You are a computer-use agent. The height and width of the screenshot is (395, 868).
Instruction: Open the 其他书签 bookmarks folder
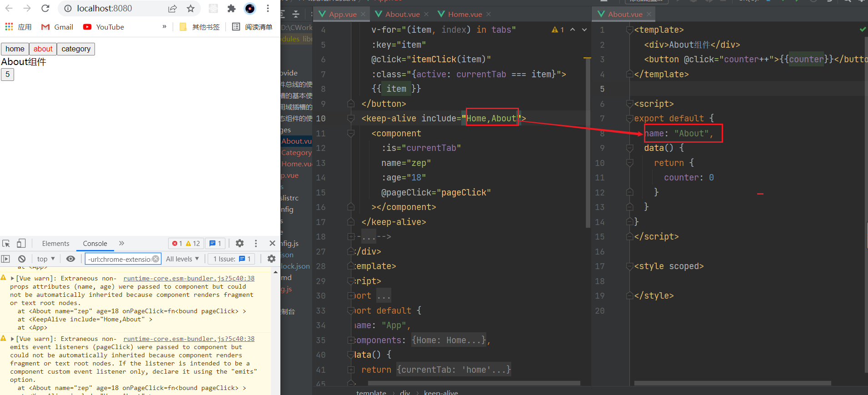pyautogui.click(x=200, y=27)
